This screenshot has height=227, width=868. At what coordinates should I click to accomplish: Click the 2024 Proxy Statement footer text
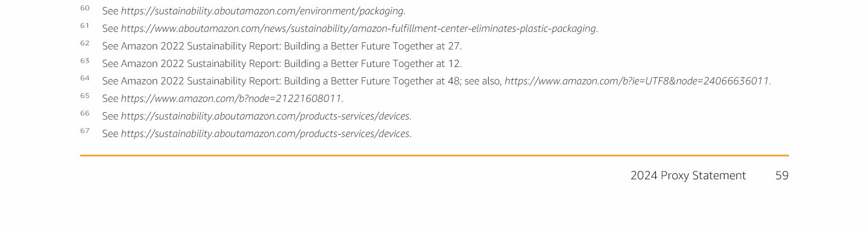[x=688, y=176]
